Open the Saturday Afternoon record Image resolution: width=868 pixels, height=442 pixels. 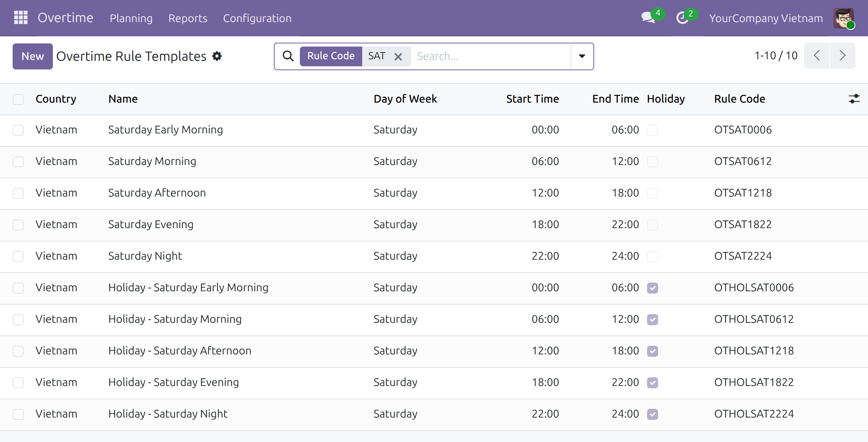[157, 193]
